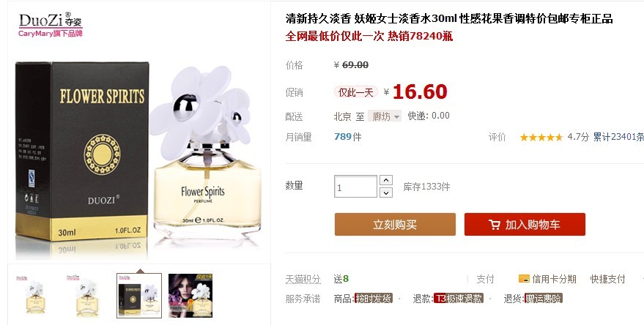Click the 立刻购买 buy now button
Image resolution: width=644 pixels, height=325 pixels.
395,224
